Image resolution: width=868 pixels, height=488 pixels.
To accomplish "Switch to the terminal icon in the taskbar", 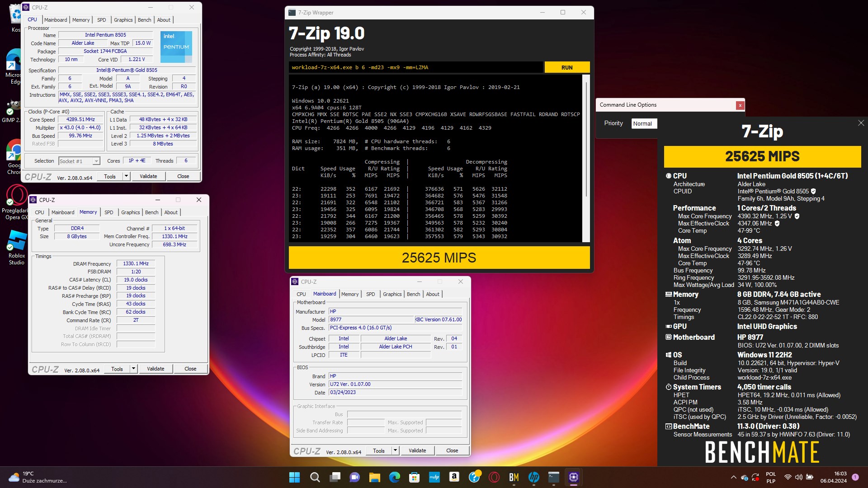I will click(554, 477).
